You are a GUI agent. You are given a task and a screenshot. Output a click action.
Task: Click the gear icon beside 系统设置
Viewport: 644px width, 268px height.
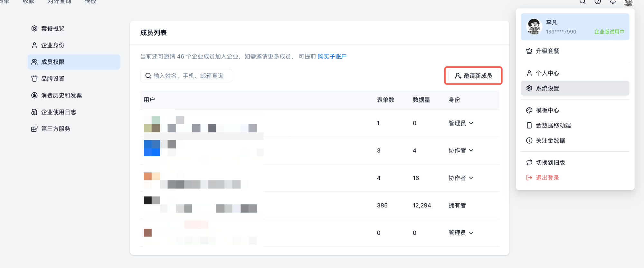tap(529, 88)
